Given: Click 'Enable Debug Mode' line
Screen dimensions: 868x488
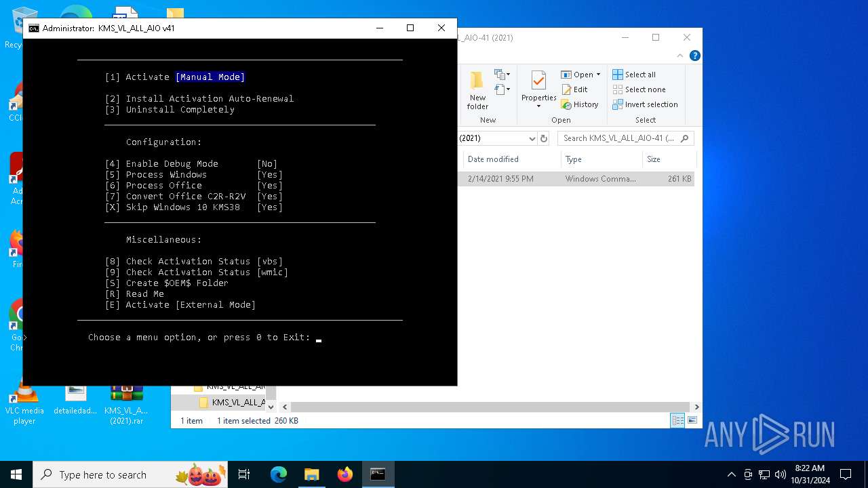Looking at the screenshot, I should (x=191, y=164).
